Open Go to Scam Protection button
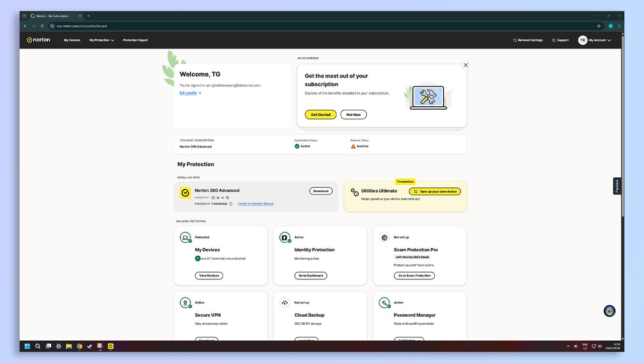Image resolution: width=644 pixels, height=363 pixels. click(415, 276)
